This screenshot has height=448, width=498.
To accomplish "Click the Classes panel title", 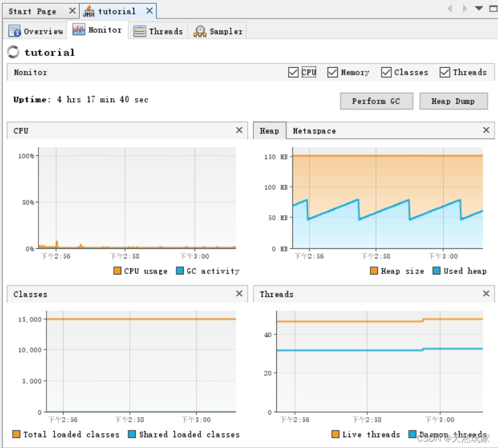I will pos(30,294).
